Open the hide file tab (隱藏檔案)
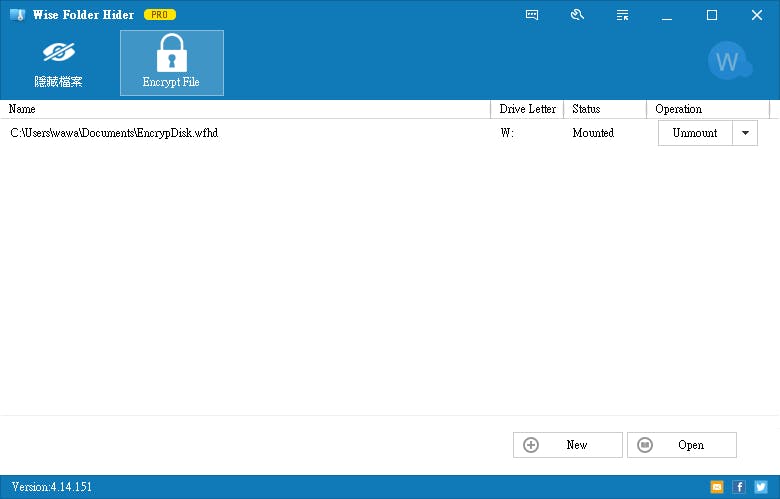 (x=59, y=63)
